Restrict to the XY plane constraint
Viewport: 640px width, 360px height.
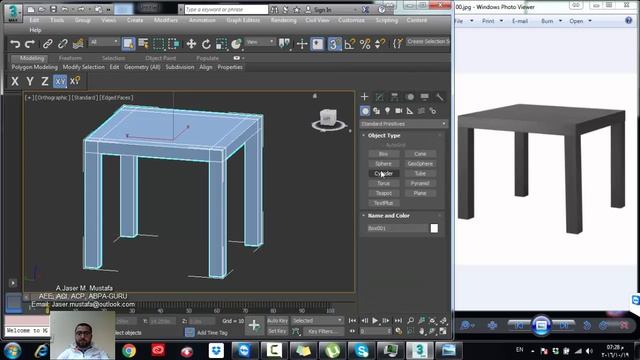[x=60, y=81]
